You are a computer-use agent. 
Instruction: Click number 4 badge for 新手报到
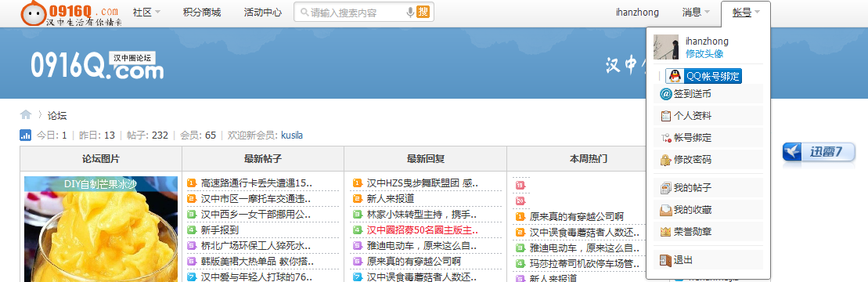tap(192, 230)
